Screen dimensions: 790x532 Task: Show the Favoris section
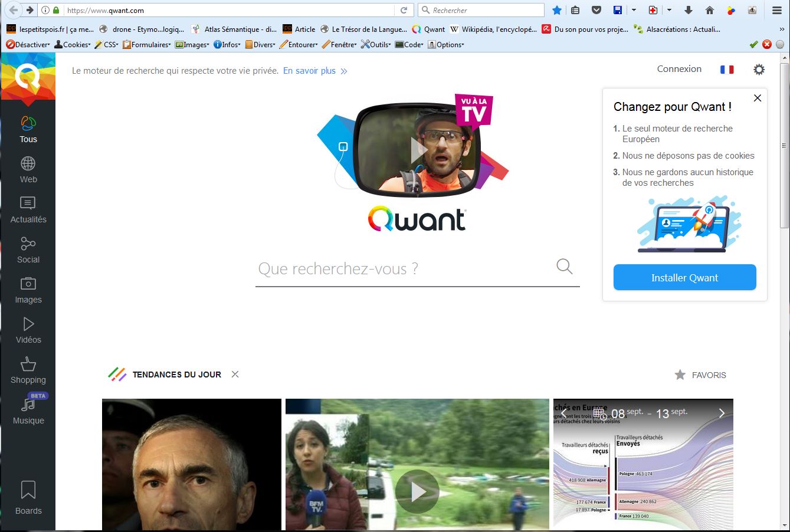tap(700, 375)
